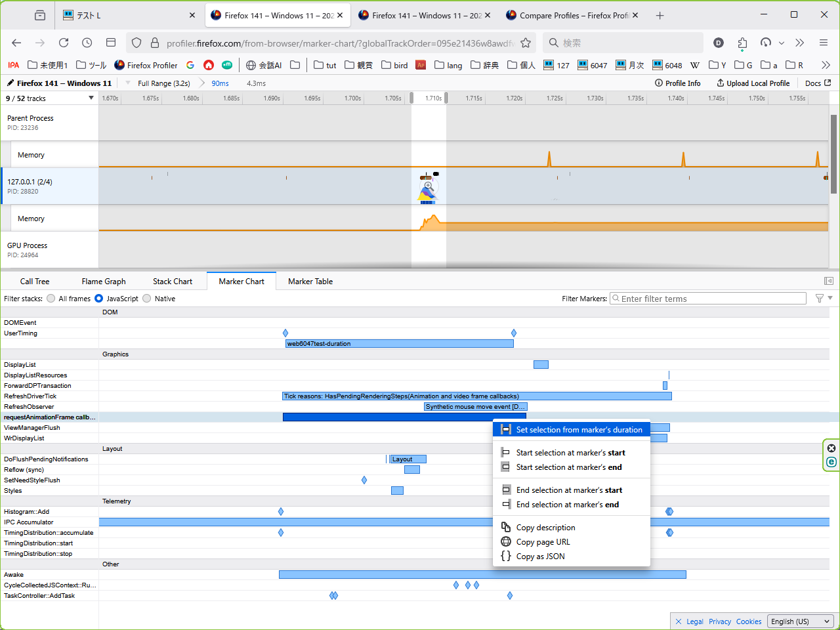
Task: Open the Firefox Profiler bookmark
Action: pos(146,65)
